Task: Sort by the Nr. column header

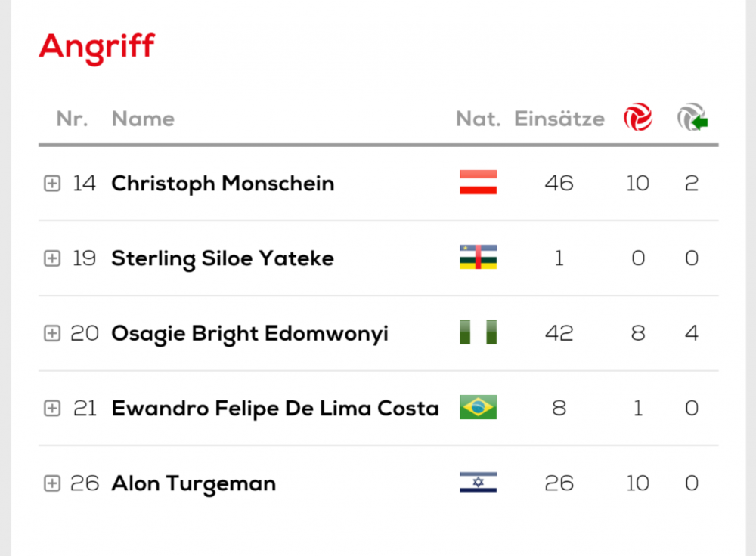Action: (73, 119)
